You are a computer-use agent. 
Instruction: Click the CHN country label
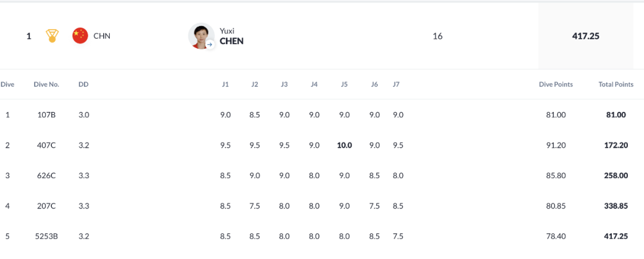click(x=102, y=36)
